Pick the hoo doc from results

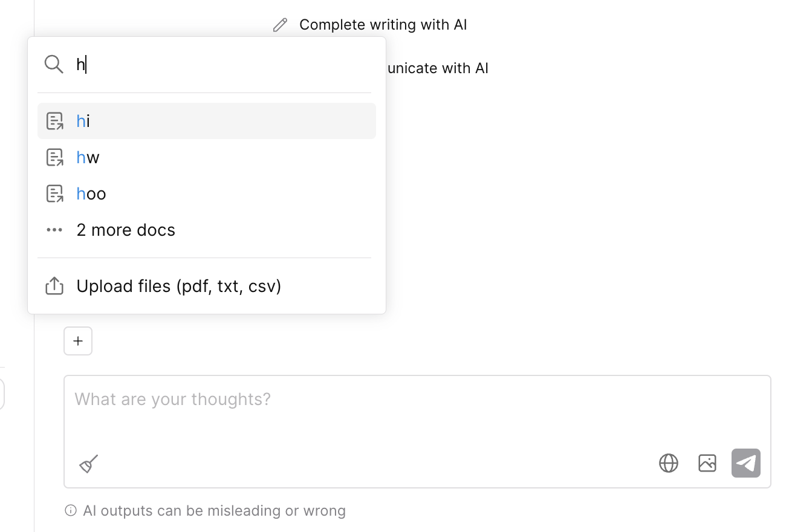(x=206, y=194)
